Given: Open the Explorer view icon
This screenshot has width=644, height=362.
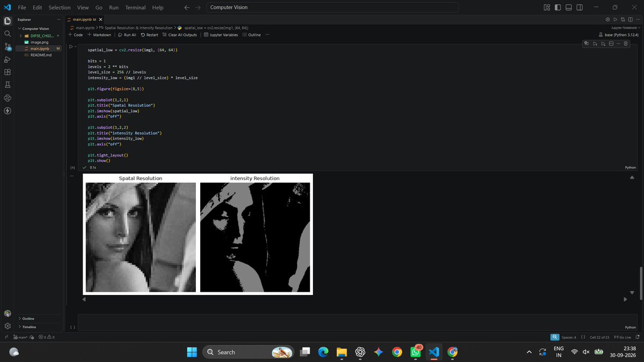Looking at the screenshot, I should [x=8, y=20].
